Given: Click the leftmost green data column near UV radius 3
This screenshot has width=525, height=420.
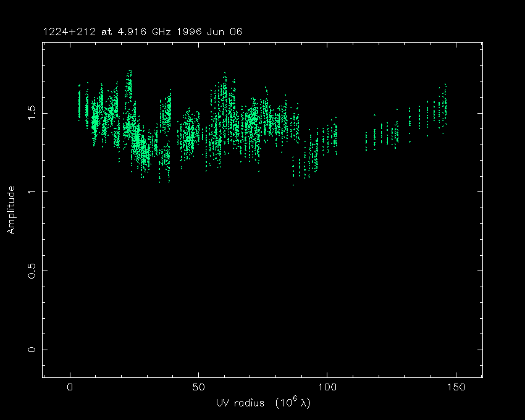Looking at the screenshot, I should pos(79,104).
